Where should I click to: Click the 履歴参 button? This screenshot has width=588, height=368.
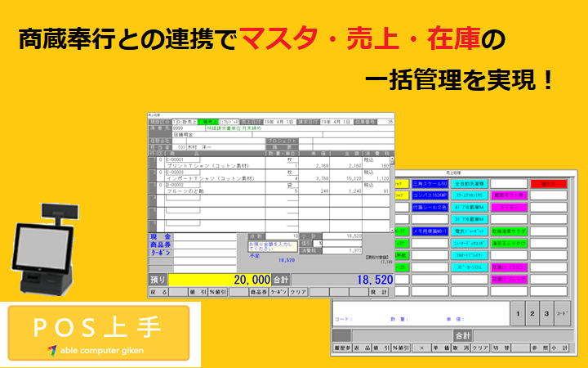point(342,348)
